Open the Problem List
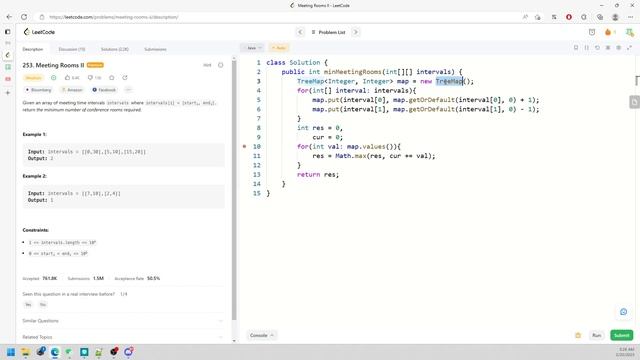This screenshot has width=640, height=360. point(329,32)
